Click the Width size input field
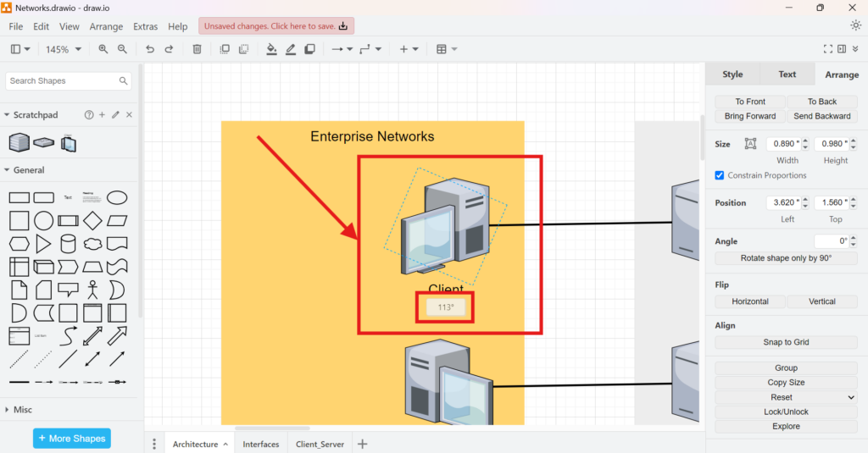The width and height of the screenshot is (868, 453). (783, 144)
